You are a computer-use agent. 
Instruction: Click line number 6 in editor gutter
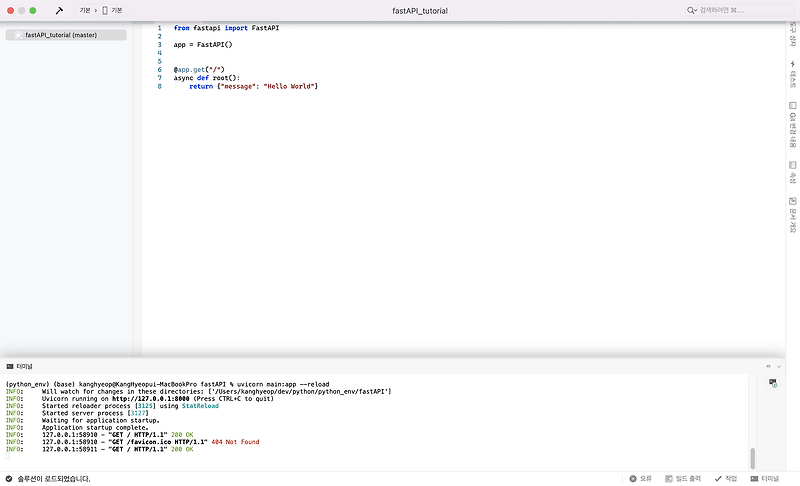(159, 70)
